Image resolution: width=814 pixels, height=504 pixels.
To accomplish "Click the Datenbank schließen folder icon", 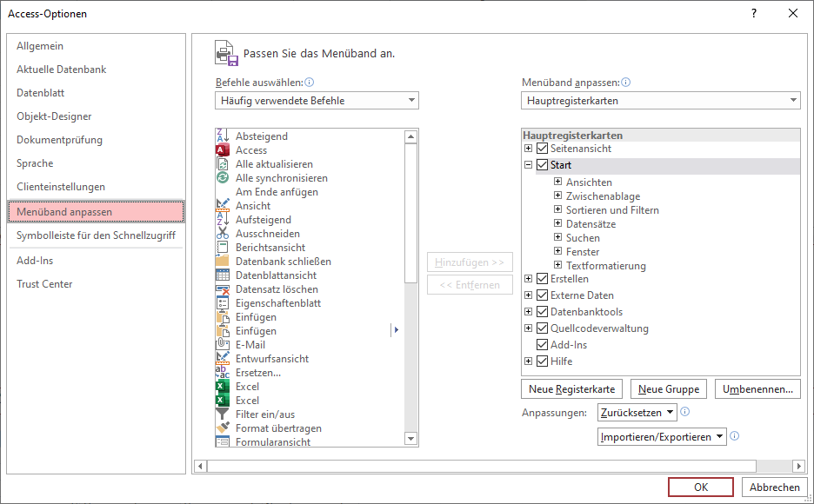I will 222,262.
